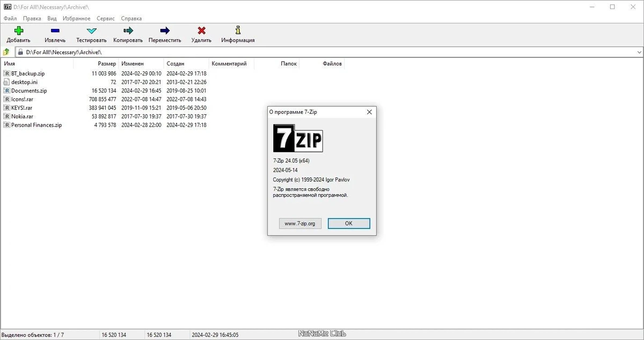The width and height of the screenshot is (644, 340).
Task: Click the 7z icon in the title bar
Action: point(7,6)
